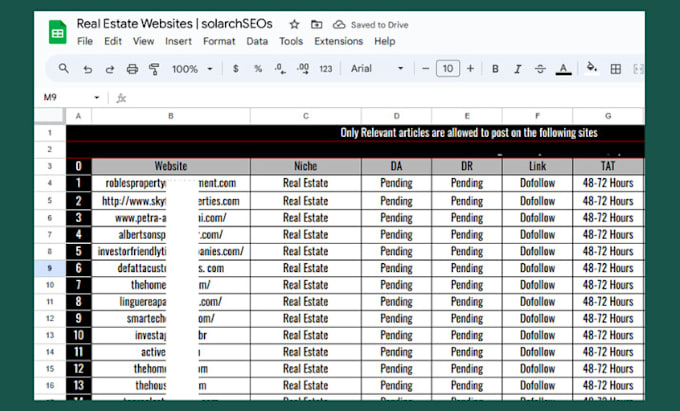Open the borders tool
This screenshot has width=680, height=411.
point(615,69)
